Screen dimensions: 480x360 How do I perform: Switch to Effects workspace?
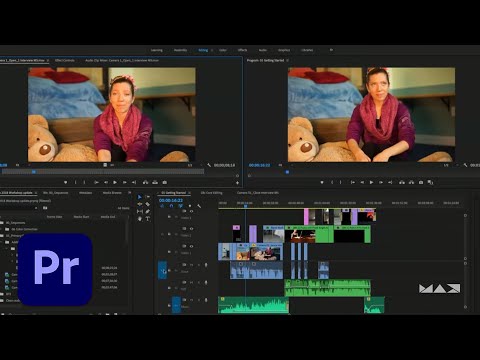point(242,50)
